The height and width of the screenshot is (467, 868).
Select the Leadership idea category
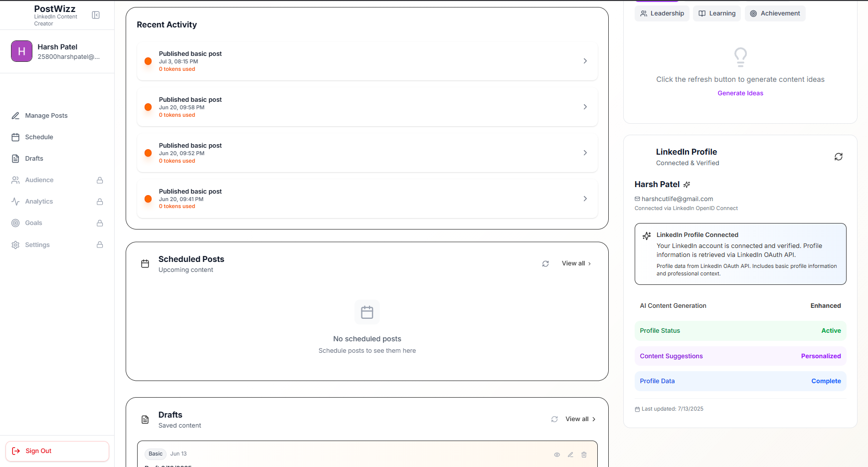tap(662, 13)
